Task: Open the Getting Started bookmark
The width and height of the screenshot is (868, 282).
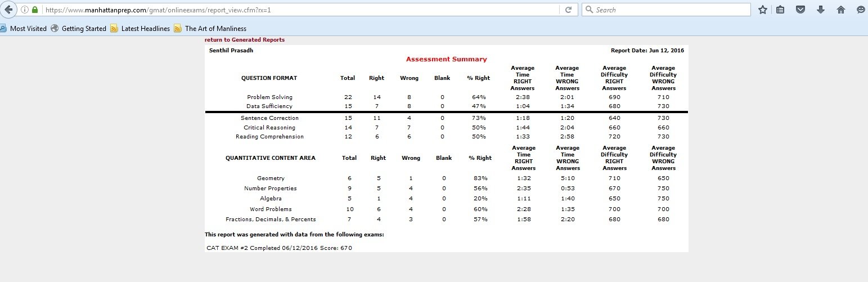Action: (x=78, y=28)
